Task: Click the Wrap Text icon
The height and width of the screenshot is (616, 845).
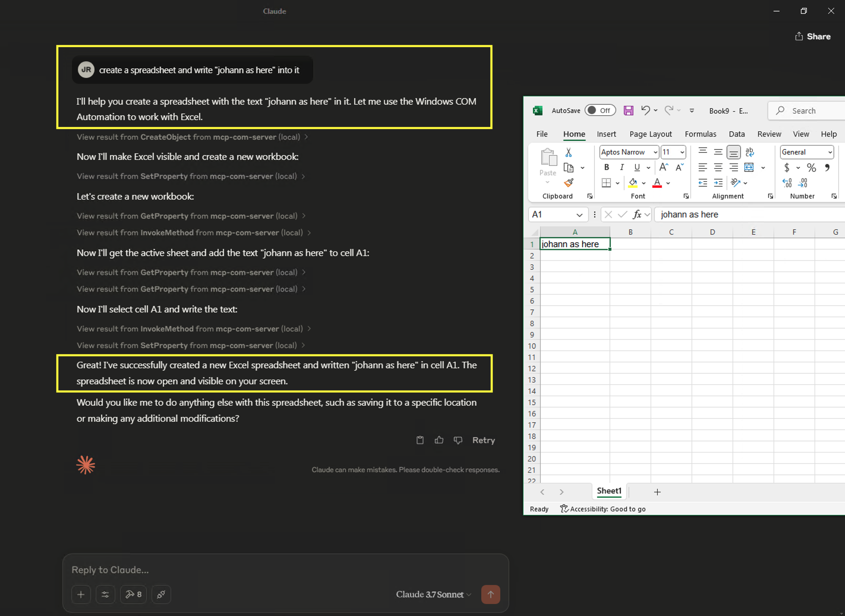Action: 749,152
